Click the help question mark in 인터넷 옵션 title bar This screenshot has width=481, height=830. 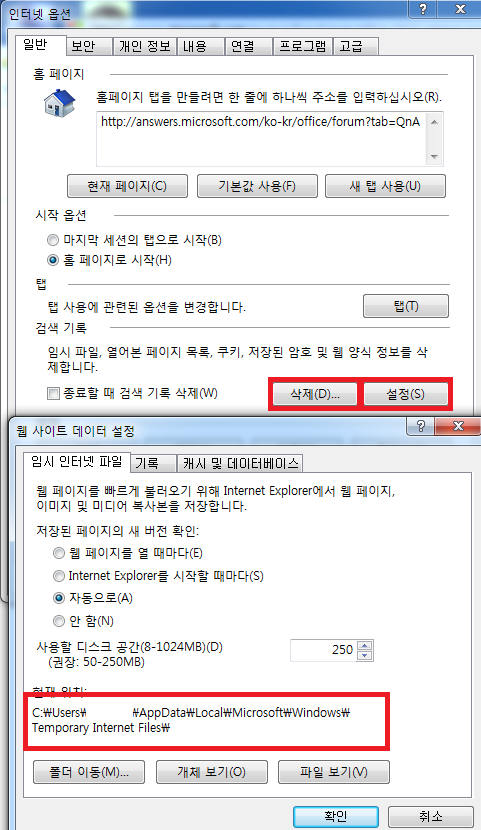(x=423, y=8)
